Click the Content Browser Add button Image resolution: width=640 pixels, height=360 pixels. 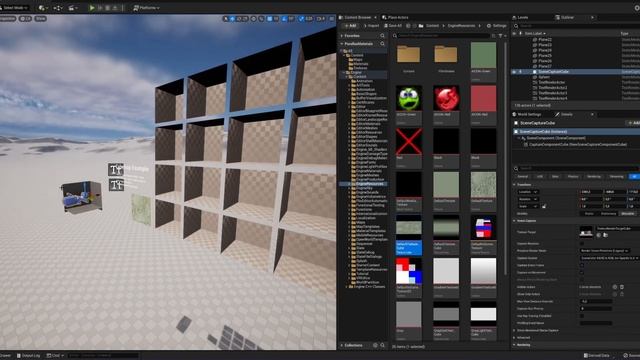click(x=350, y=26)
